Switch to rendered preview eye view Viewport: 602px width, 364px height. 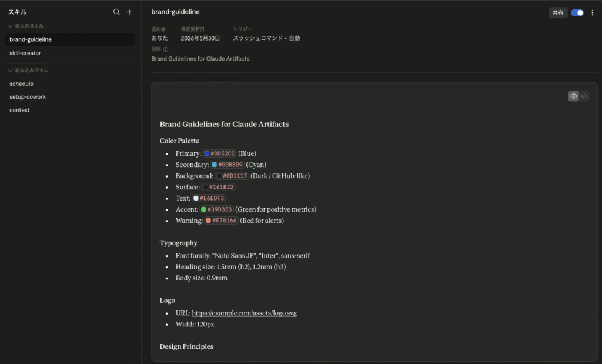tap(574, 96)
